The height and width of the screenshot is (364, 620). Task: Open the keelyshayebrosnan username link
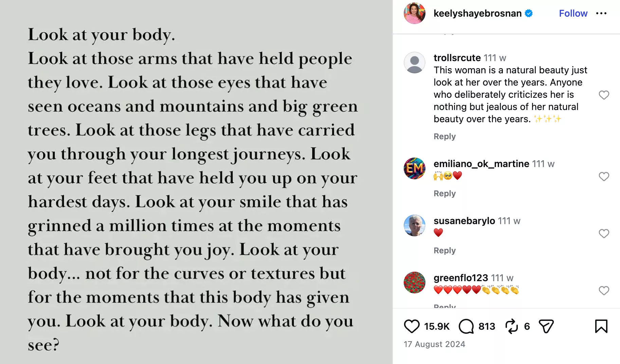coord(477,13)
